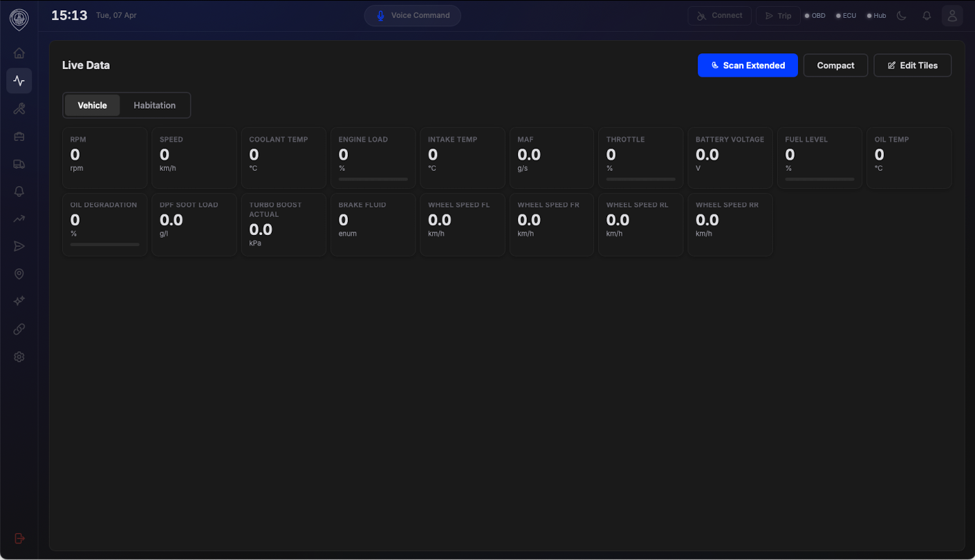The image size is (975, 560).
Task: Select the Vehicle tab
Action: (92, 105)
